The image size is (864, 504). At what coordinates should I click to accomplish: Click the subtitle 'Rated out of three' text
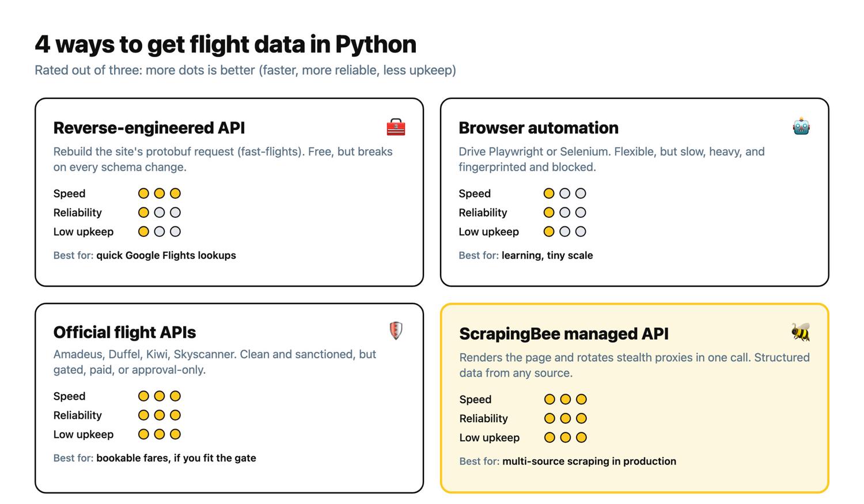245,70
